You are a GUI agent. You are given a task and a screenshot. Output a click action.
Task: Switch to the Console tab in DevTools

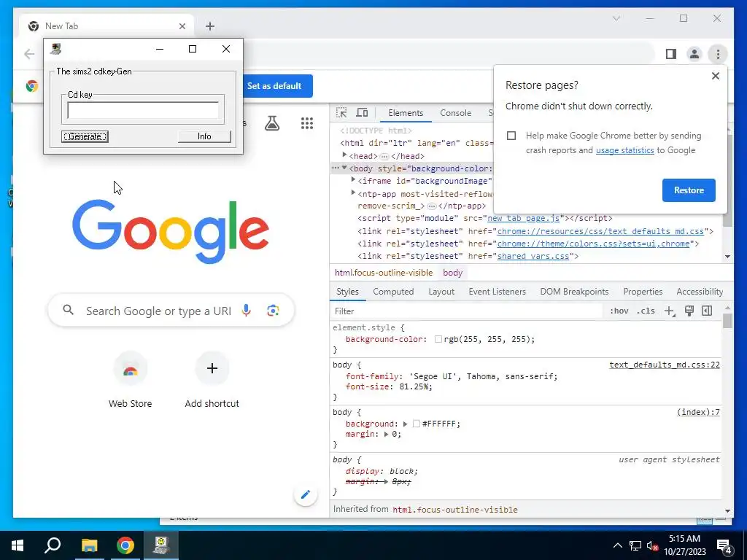tap(455, 113)
